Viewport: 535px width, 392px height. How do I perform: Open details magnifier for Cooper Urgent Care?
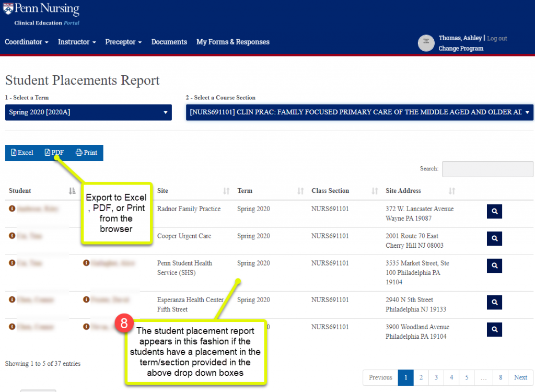[x=494, y=238]
